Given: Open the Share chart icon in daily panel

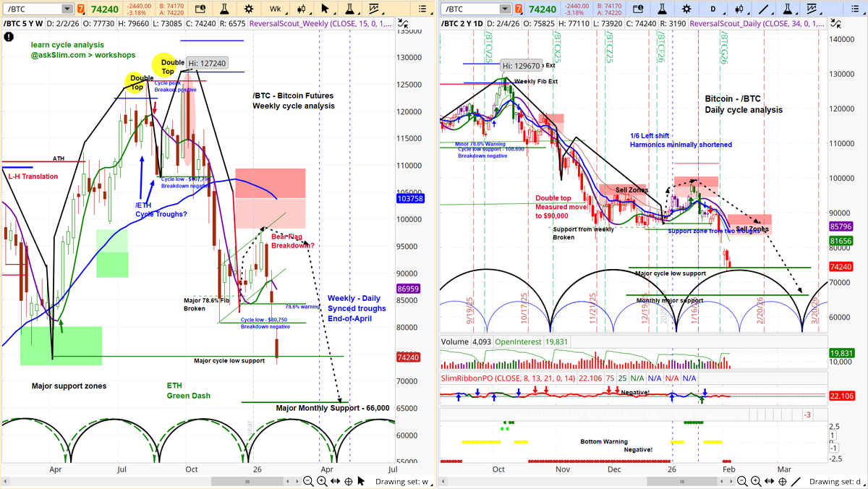Looking at the screenshot, I should [x=639, y=9].
